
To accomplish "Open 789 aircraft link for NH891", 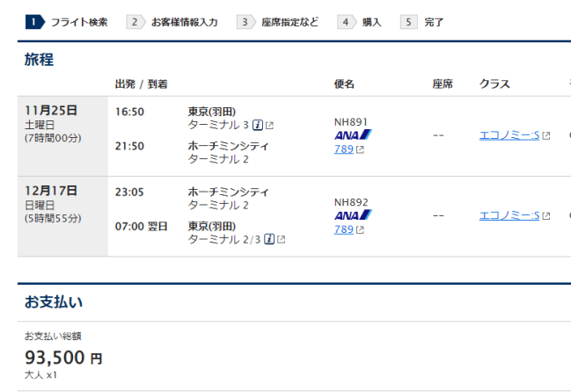I will pyautogui.click(x=343, y=149).
